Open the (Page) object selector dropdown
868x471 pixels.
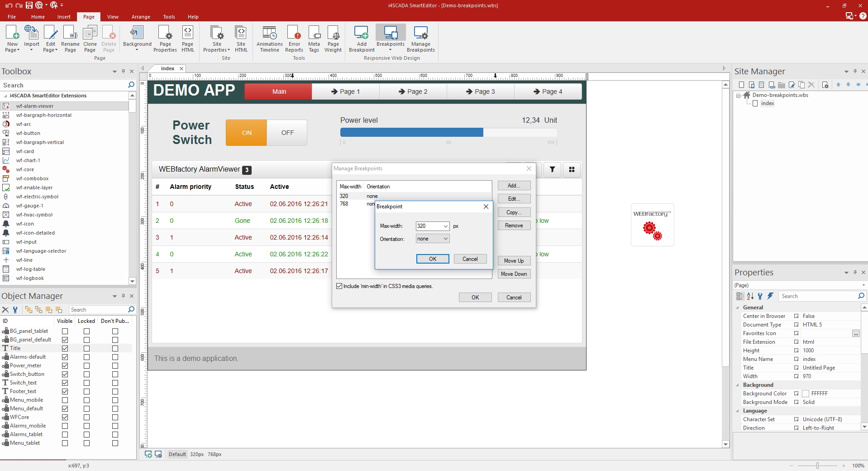[863, 285]
